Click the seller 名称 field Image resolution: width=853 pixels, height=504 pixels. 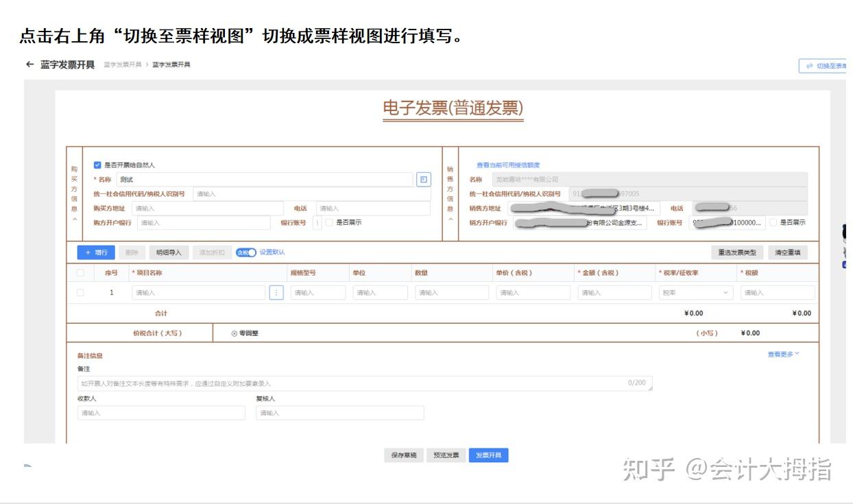click(x=649, y=180)
